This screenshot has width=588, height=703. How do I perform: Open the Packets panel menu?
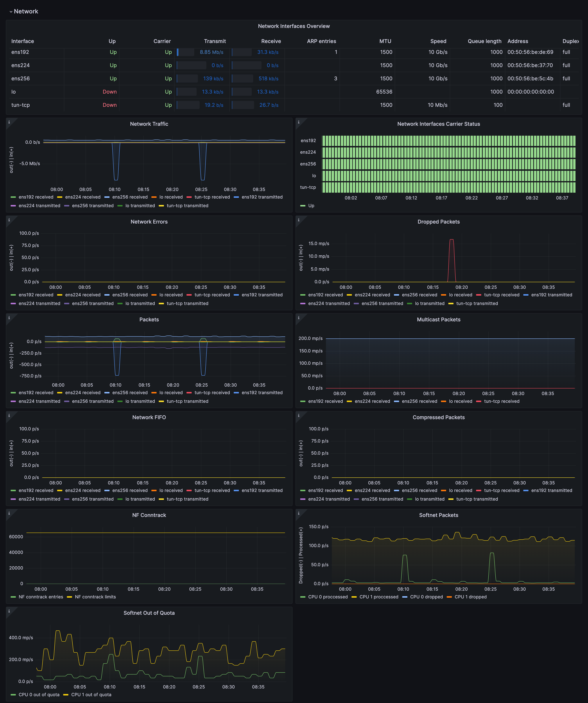click(x=149, y=319)
